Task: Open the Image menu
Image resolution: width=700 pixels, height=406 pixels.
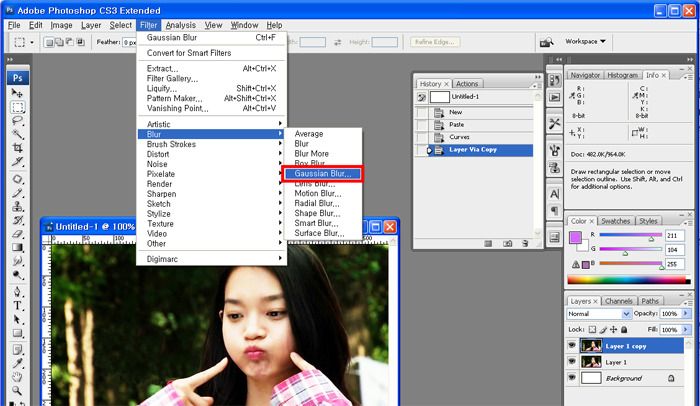Action: point(61,25)
